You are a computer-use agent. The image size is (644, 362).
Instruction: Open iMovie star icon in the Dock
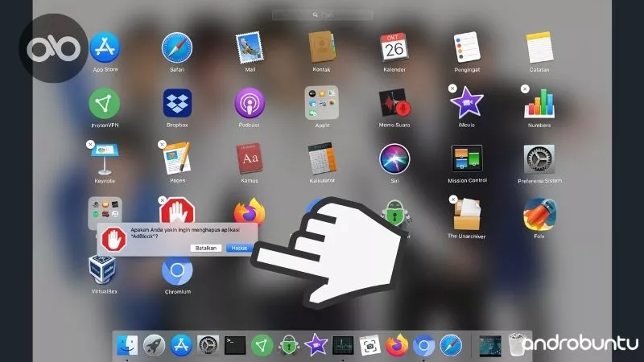[x=316, y=345]
